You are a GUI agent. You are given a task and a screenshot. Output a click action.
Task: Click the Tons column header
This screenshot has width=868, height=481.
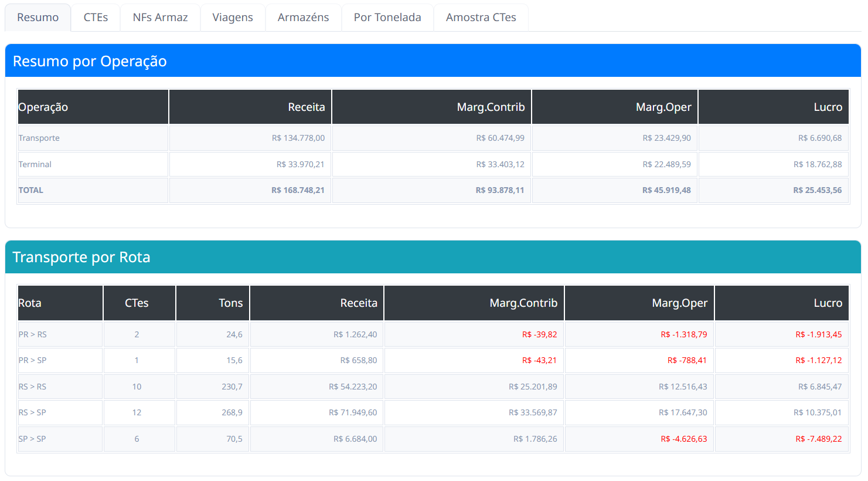230,303
